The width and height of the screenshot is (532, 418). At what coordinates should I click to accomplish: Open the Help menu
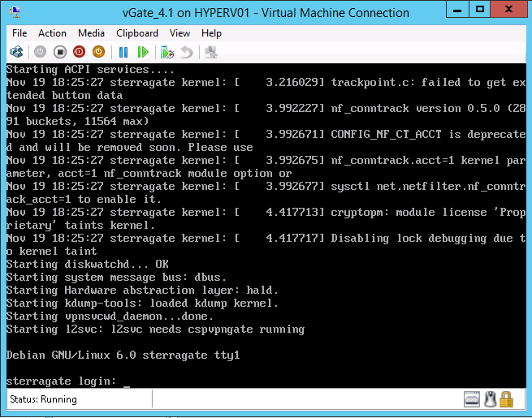pos(211,33)
